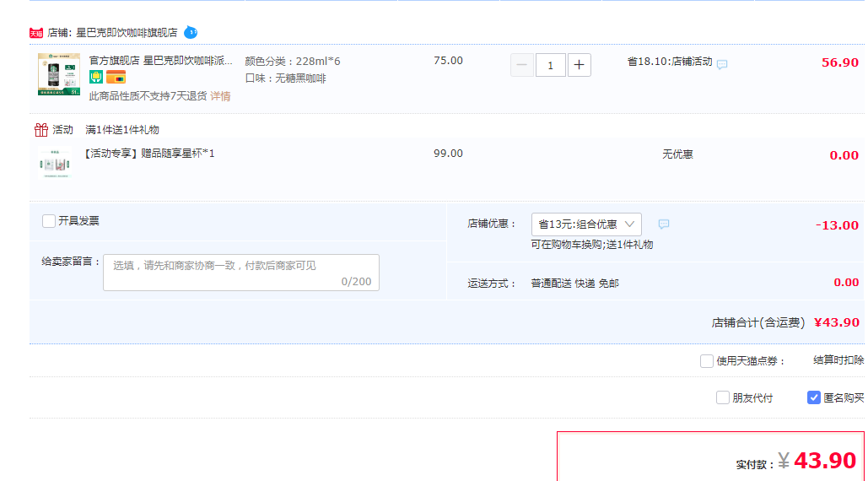Expand the 省13元:组合优惠 dropdown
Viewport: 868px width, 481px height.
[x=586, y=224]
